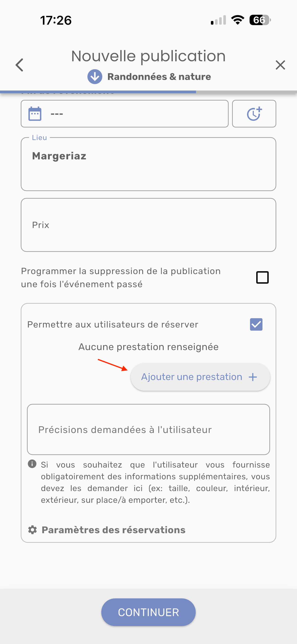The height and width of the screenshot is (644, 297).
Task: Tap the gear icon for reservation settings
Action: 32,530
